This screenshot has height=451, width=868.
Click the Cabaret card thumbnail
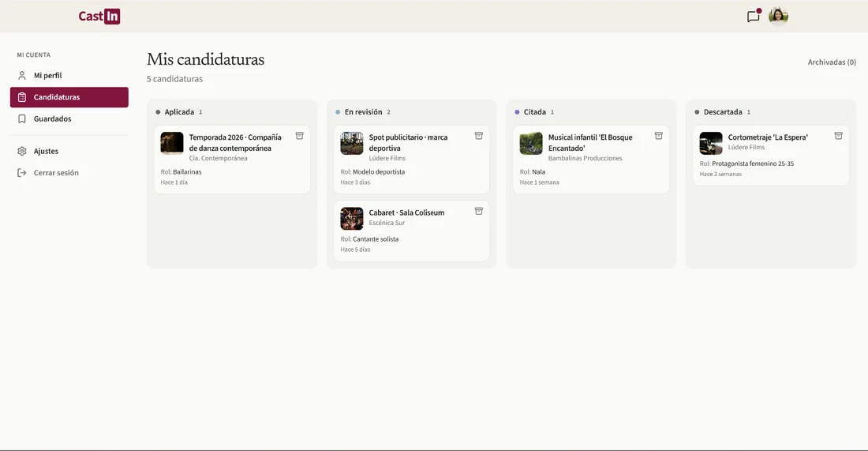click(351, 218)
